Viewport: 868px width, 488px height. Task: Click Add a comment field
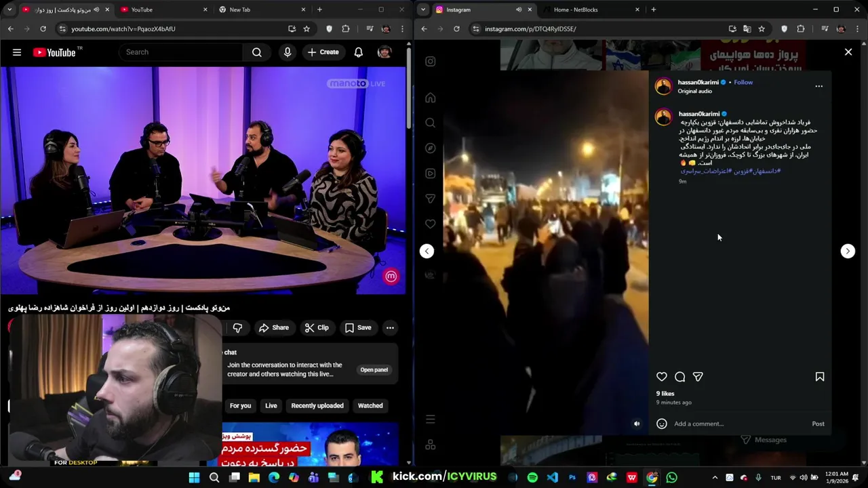[739, 424]
